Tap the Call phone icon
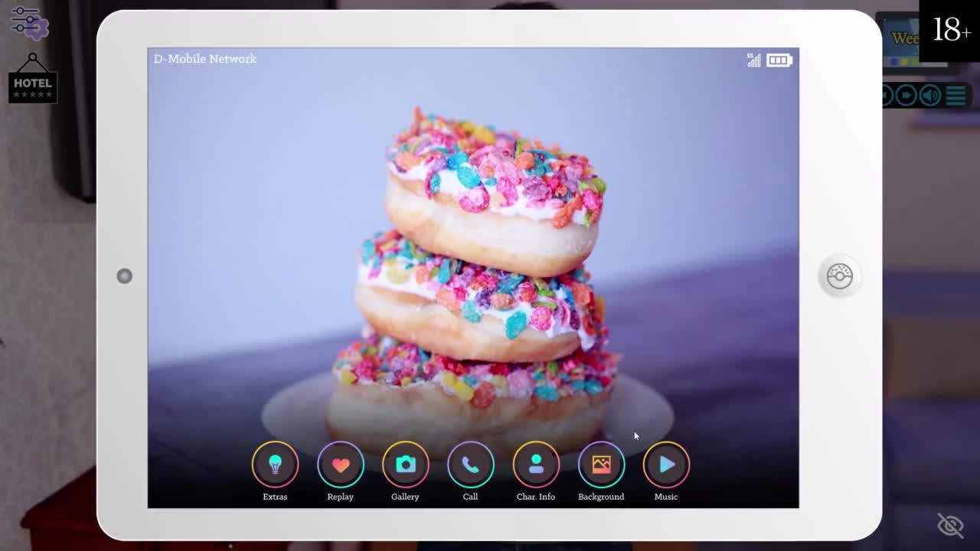Viewport: 980px width, 551px height. coord(471,465)
